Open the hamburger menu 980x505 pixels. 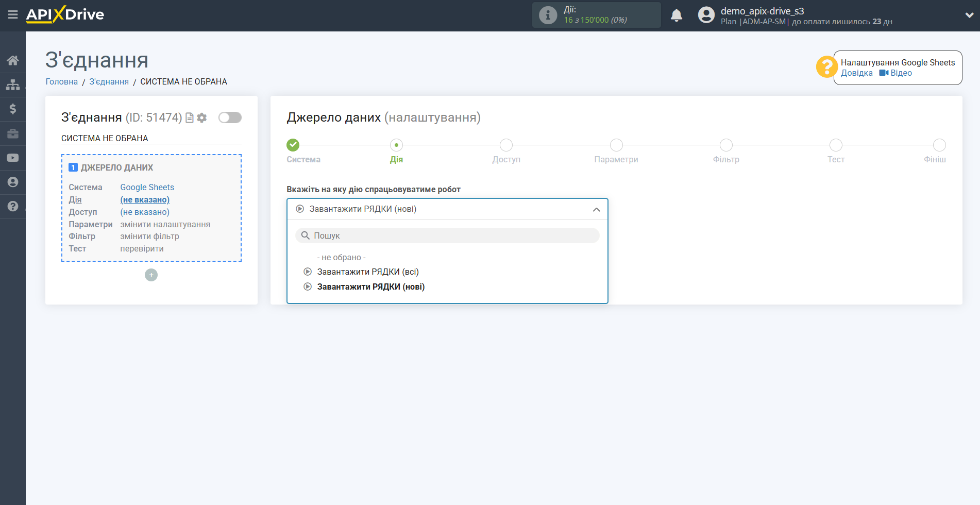pos(13,15)
